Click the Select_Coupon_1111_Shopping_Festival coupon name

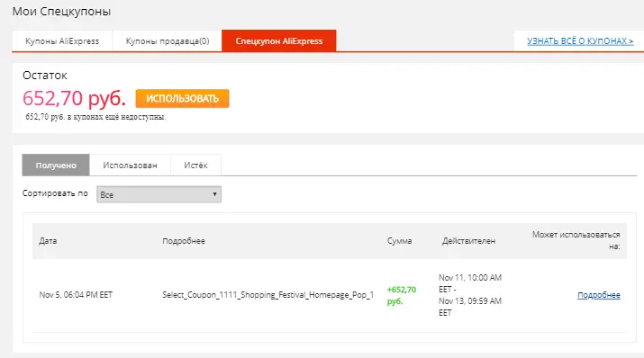268,295
